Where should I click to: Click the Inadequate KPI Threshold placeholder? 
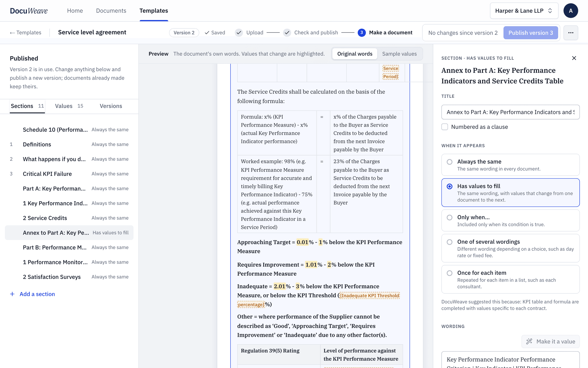pyautogui.click(x=369, y=296)
